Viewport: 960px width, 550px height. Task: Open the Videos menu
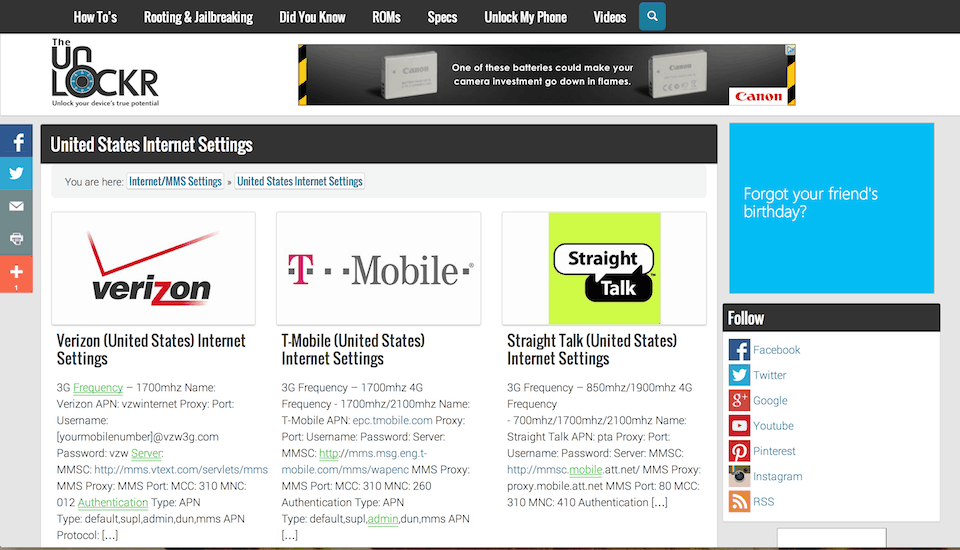pyautogui.click(x=609, y=17)
